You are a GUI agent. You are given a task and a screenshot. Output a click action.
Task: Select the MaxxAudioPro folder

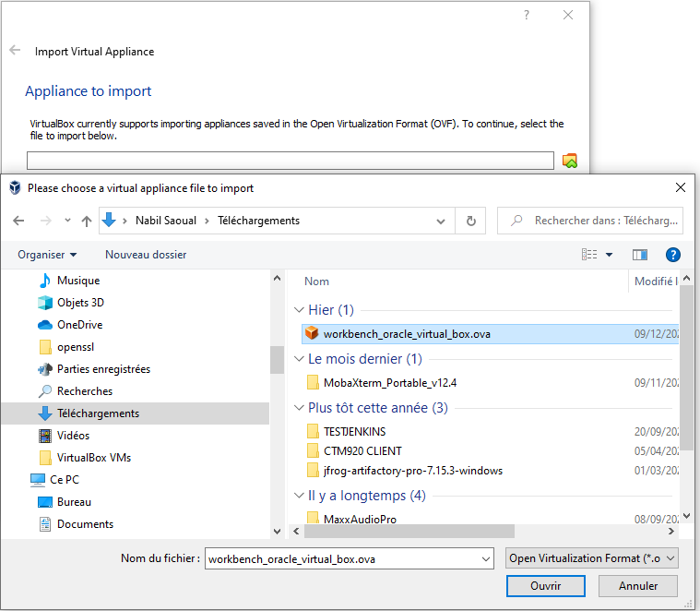point(360,519)
